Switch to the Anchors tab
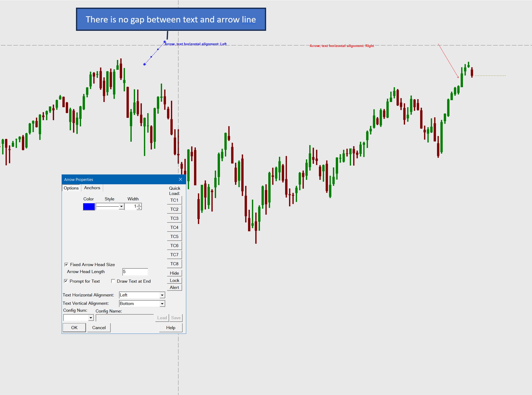Screen dimensions: 532x395 92,188
